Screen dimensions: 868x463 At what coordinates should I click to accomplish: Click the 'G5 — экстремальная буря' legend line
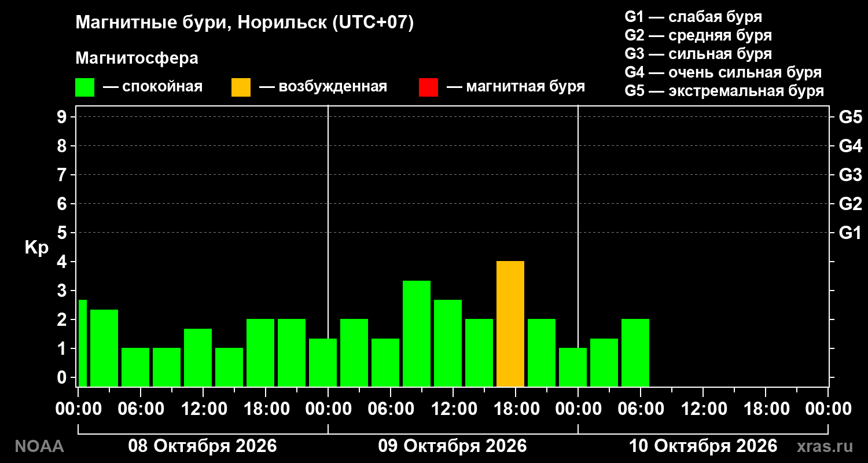click(724, 91)
